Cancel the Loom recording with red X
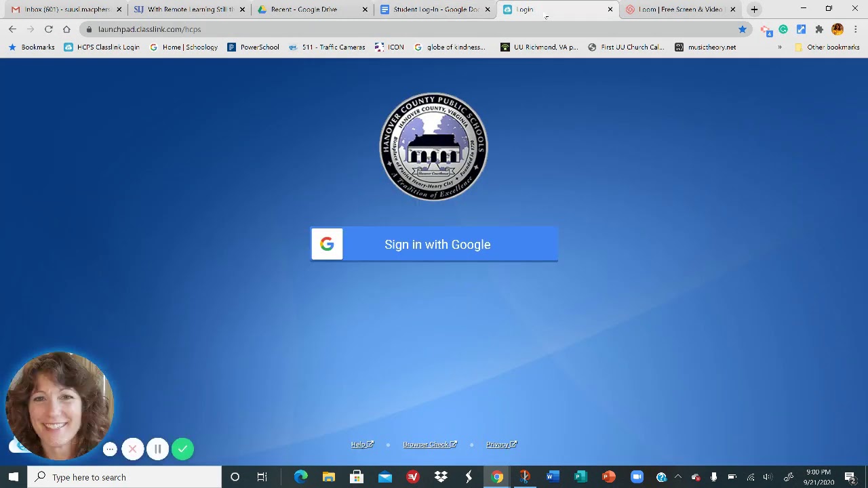This screenshot has width=868, height=488. (x=133, y=449)
